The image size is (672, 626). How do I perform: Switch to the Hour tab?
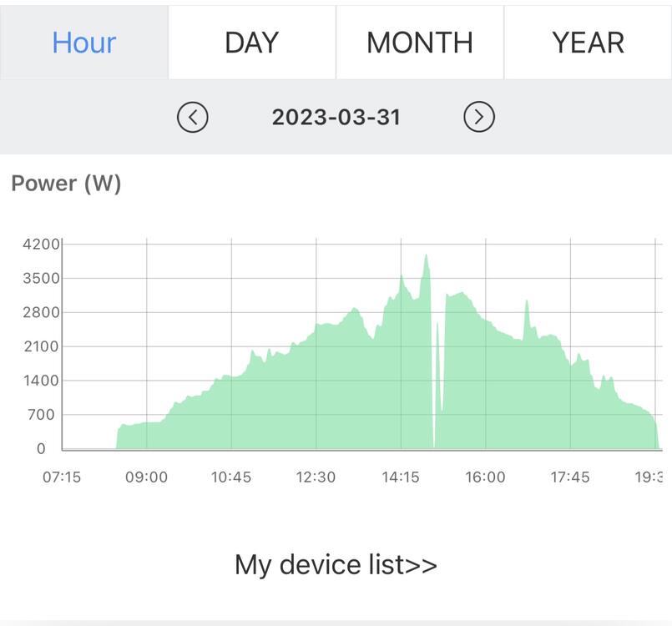point(84,42)
